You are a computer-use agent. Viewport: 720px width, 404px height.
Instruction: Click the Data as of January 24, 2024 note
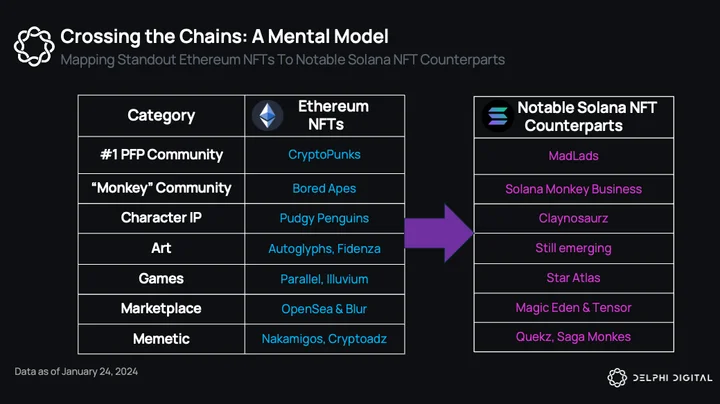[x=76, y=371]
